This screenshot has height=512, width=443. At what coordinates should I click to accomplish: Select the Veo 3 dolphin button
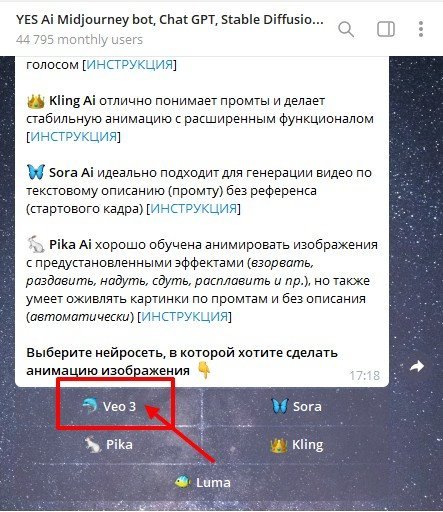coord(109,406)
